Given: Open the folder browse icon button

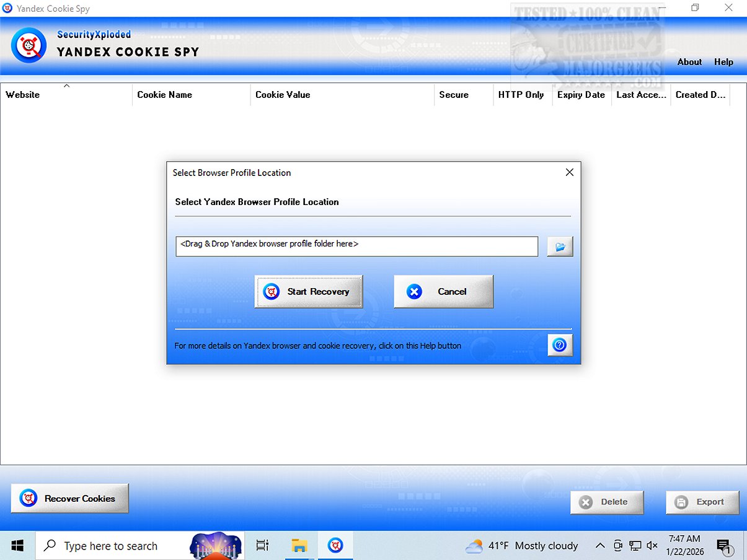Looking at the screenshot, I should pyautogui.click(x=560, y=247).
